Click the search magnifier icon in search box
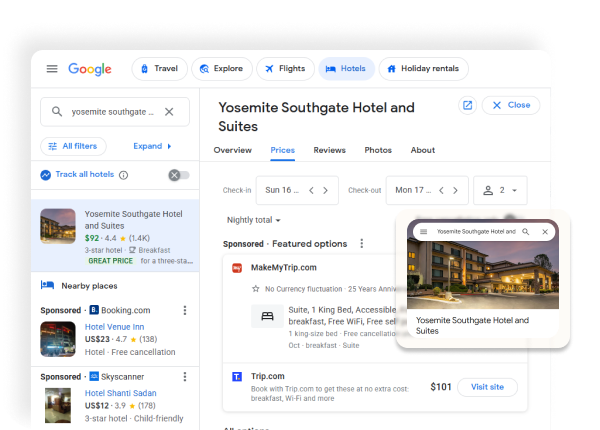 click(x=57, y=112)
